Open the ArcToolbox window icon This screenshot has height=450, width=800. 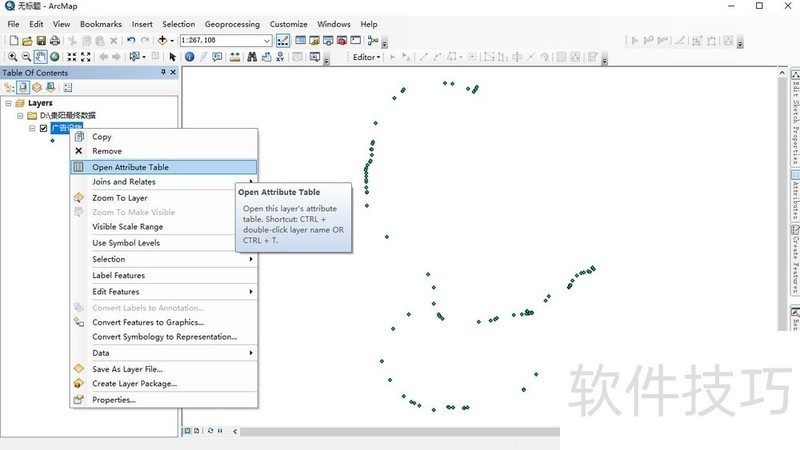(342, 40)
